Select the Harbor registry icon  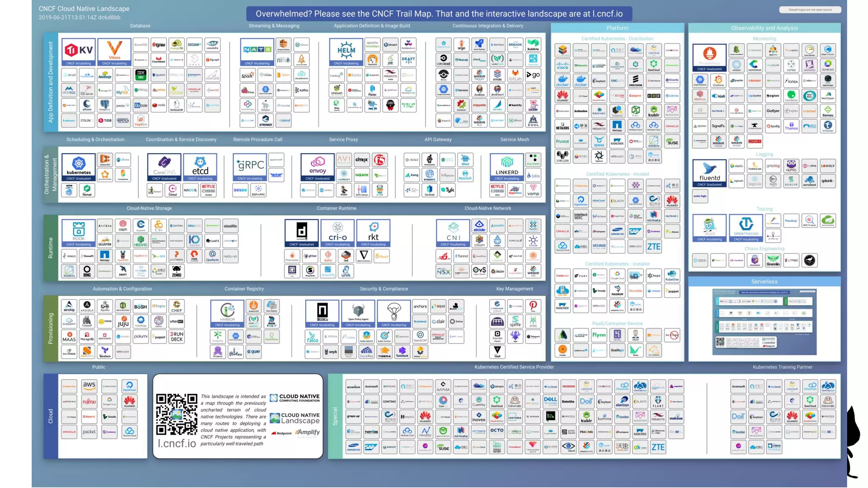click(x=227, y=313)
